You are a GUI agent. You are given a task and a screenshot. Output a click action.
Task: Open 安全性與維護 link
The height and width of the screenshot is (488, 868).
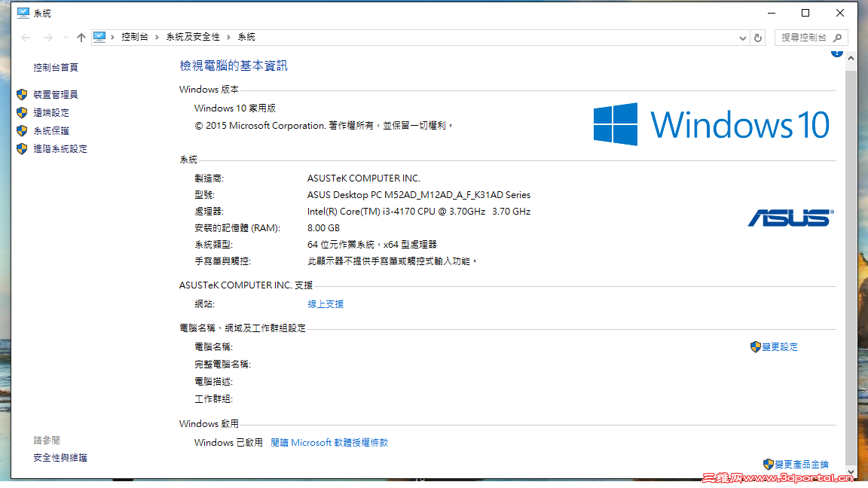tap(60, 458)
